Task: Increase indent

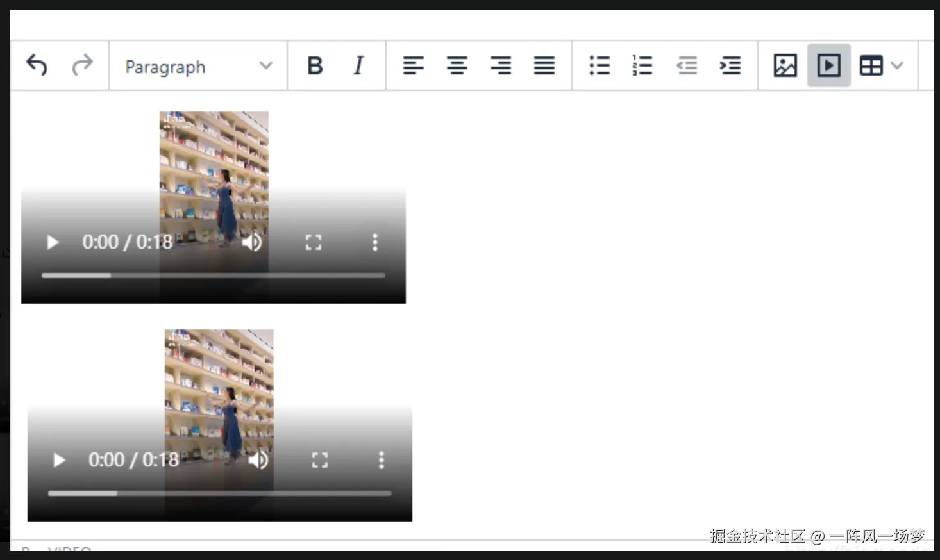Action: click(730, 65)
